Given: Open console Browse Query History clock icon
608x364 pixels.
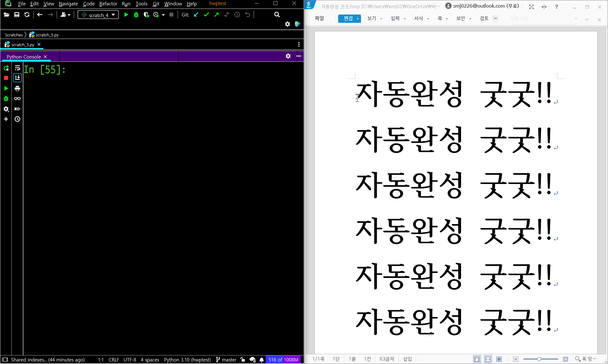Looking at the screenshot, I should tap(17, 119).
